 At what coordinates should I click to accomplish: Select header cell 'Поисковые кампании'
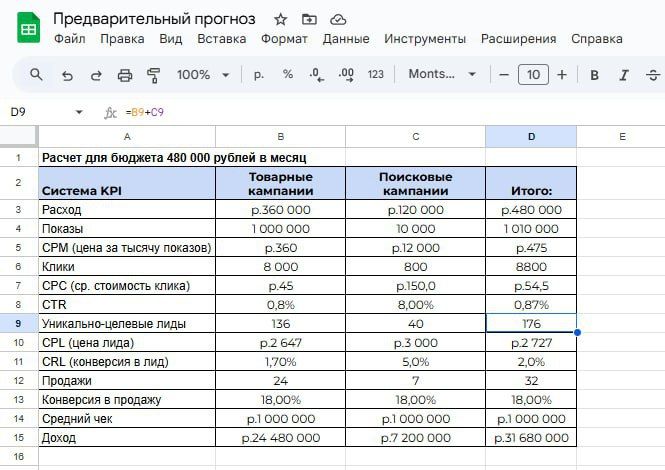click(x=416, y=183)
